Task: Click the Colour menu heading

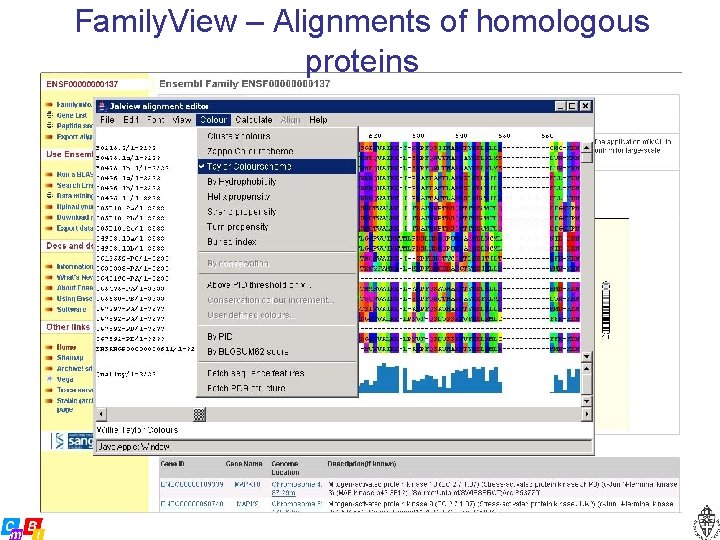Action: (214, 120)
